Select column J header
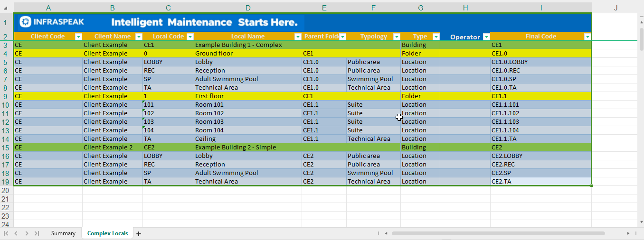Viewport: 644px width, 240px height. (x=616, y=8)
